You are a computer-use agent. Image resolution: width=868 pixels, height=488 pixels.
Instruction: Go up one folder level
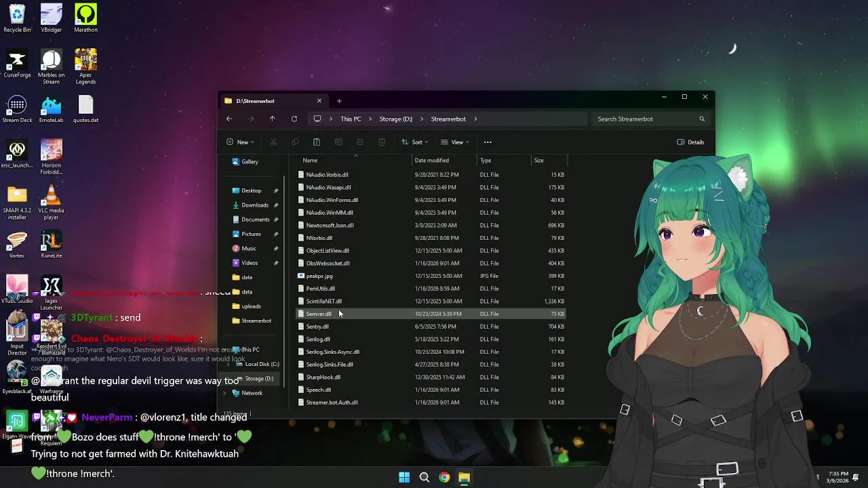(x=273, y=119)
